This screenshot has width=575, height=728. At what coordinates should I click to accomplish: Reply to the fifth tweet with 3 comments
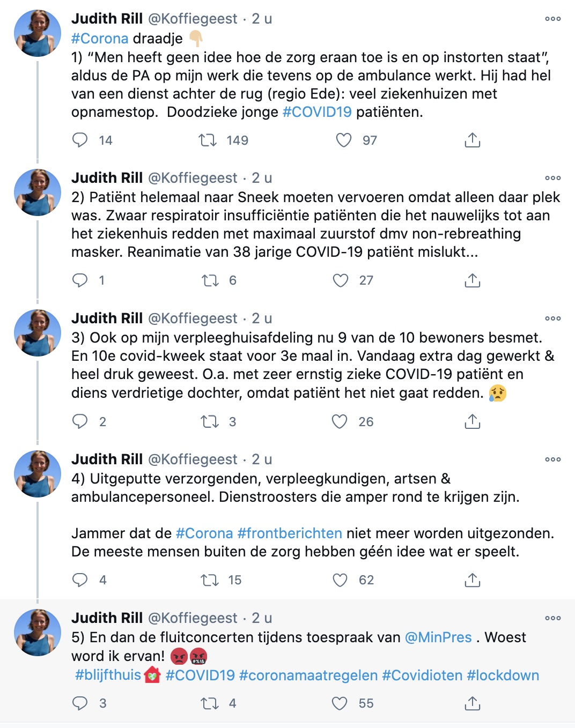[x=80, y=703]
